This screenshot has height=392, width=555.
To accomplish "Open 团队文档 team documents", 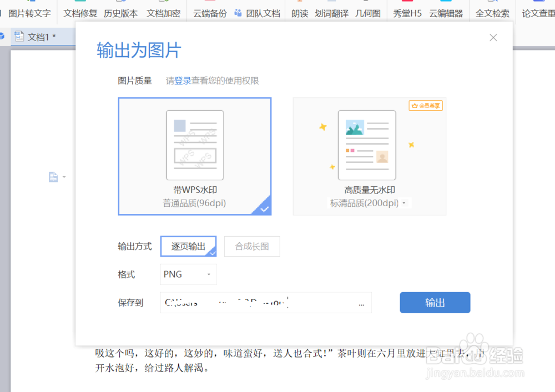I will pos(262,13).
